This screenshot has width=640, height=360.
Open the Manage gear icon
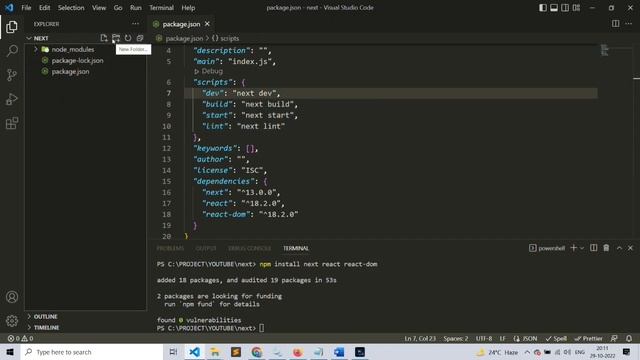tap(12, 321)
